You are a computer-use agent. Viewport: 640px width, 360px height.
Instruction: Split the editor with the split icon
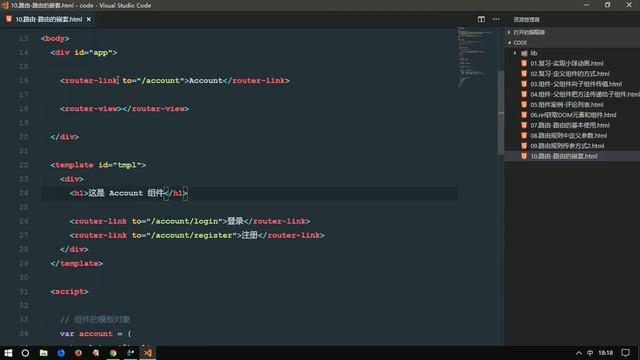(x=481, y=19)
